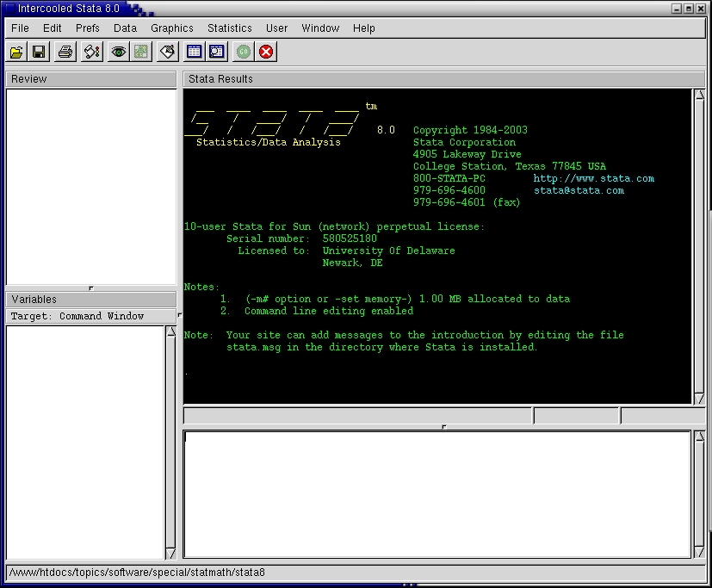This screenshot has width=712, height=588.
Task: Click the stata@stata.com email link
Action: pos(579,191)
